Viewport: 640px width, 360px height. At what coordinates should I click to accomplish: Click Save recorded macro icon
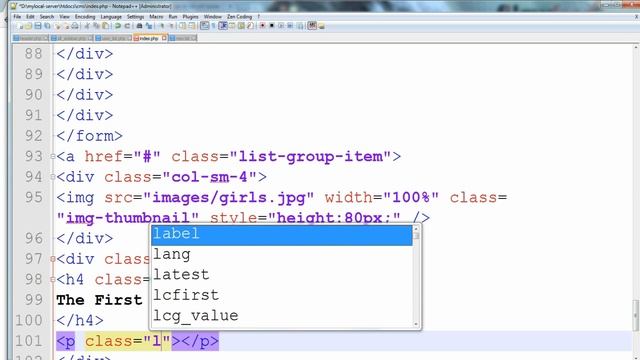point(300,26)
